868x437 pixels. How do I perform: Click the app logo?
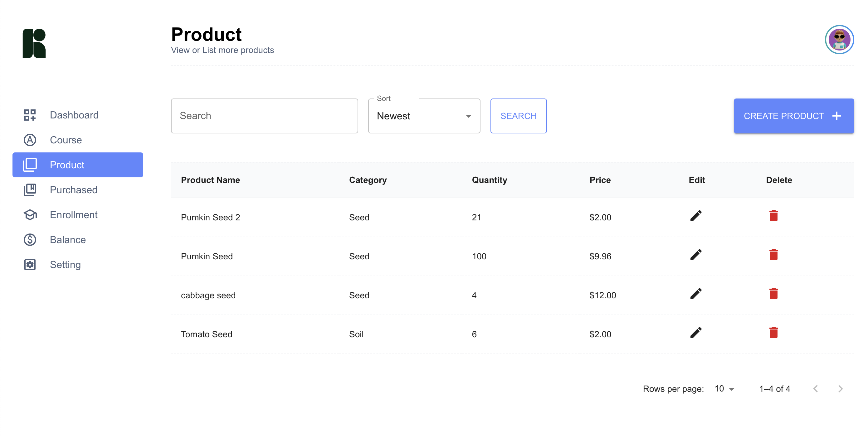tap(34, 43)
